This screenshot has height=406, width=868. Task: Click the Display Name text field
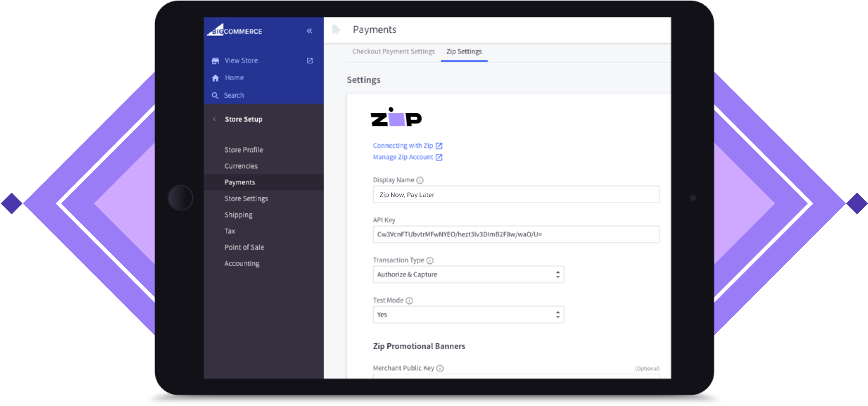tap(515, 195)
